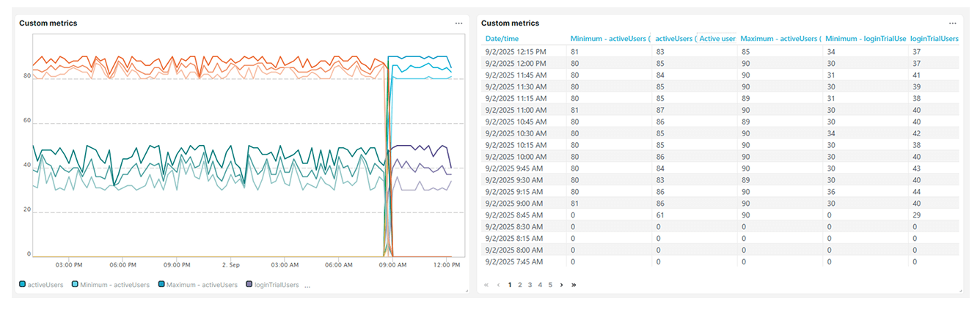Click the loginTrialUsers column header
This screenshot has width=980, height=312.
click(934, 38)
